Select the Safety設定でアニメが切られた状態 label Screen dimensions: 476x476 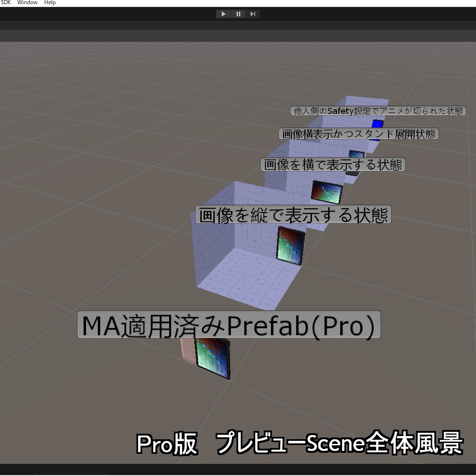tap(377, 111)
